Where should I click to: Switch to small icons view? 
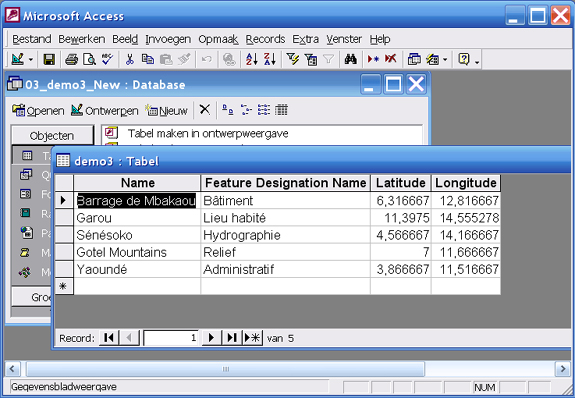coord(246,110)
